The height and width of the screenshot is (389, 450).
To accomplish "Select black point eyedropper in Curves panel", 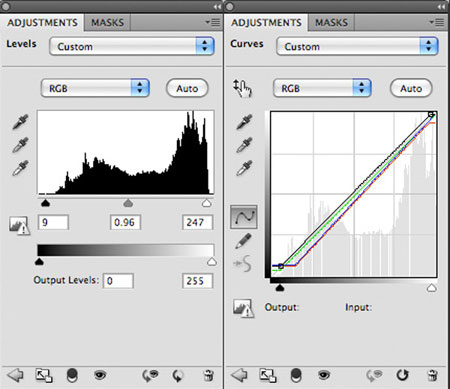I will coord(244,122).
